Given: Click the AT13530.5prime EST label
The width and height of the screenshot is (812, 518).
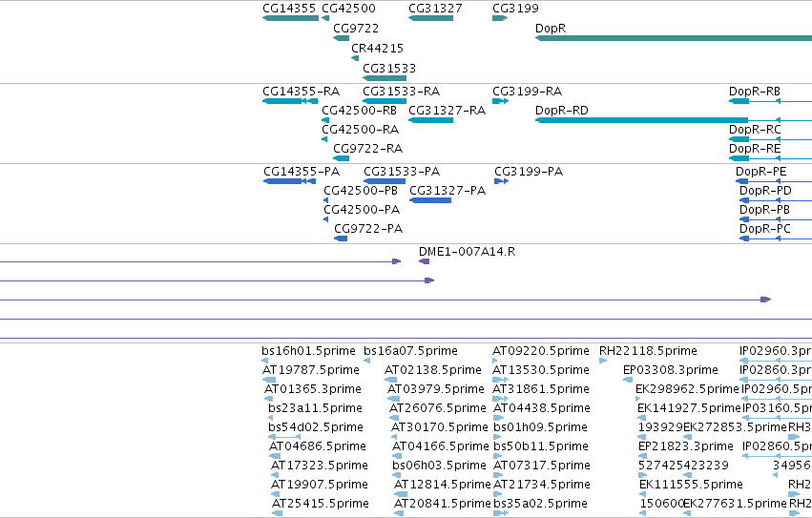Looking at the screenshot, I should [x=541, y=370].
